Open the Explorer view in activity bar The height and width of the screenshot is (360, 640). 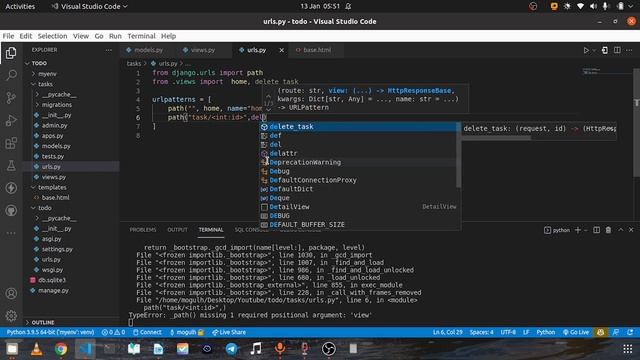pyautogui.click(x=11, y=53)
